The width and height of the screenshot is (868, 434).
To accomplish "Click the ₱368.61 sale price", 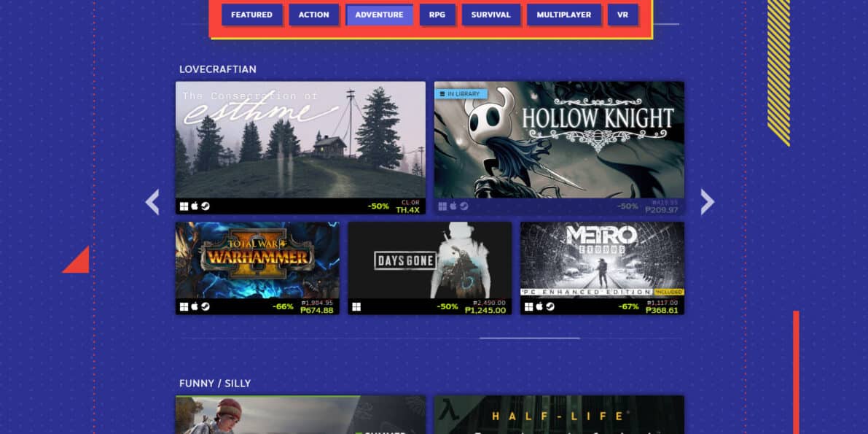I will click(x=662, y=311).
